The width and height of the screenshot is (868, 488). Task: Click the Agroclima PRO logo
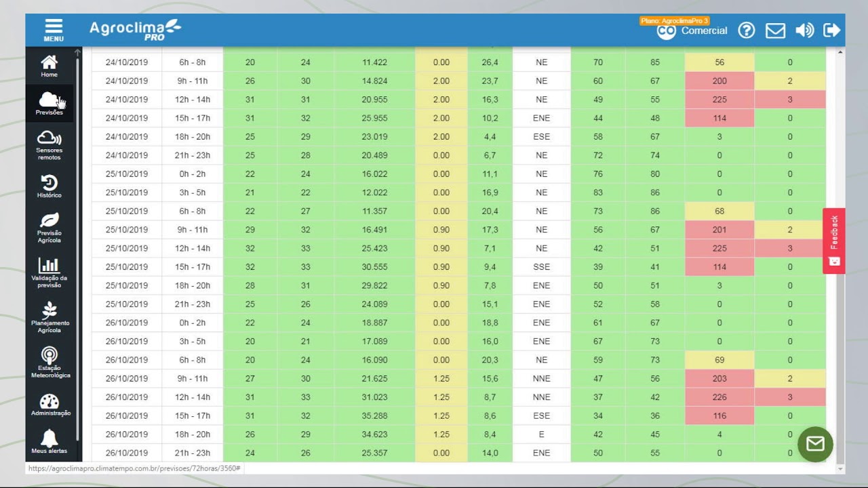[x=136, y=30]
